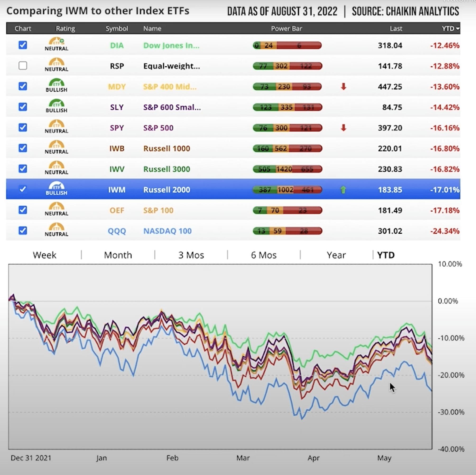
Task: Open the SLY symbol link
Action: click(117, 107)
